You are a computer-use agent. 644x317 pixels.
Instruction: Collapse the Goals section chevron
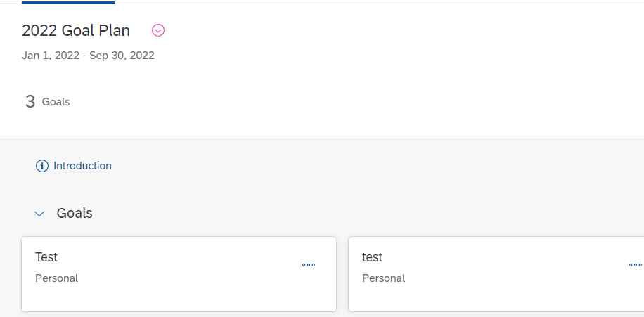coord(39,214)
